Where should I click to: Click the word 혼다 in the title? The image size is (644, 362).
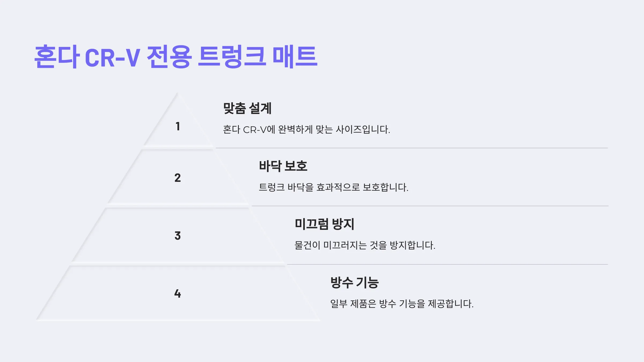click(x=57, y=57)
